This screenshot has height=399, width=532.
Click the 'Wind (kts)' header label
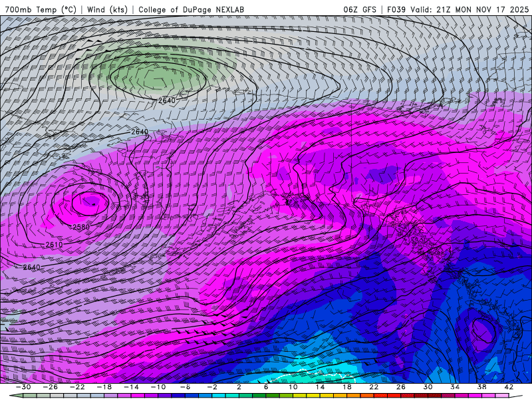click(x=107, y=9)
